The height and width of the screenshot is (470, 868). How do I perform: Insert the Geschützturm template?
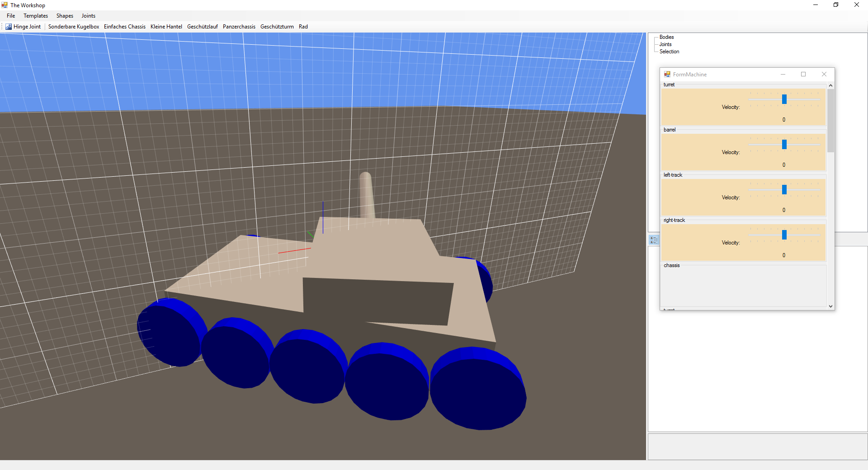[277, 27]
